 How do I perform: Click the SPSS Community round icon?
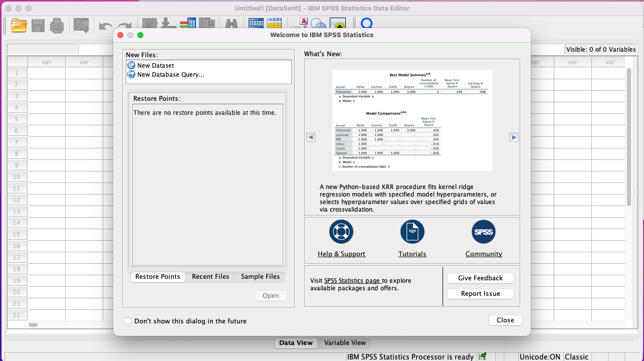click(484, 232)
